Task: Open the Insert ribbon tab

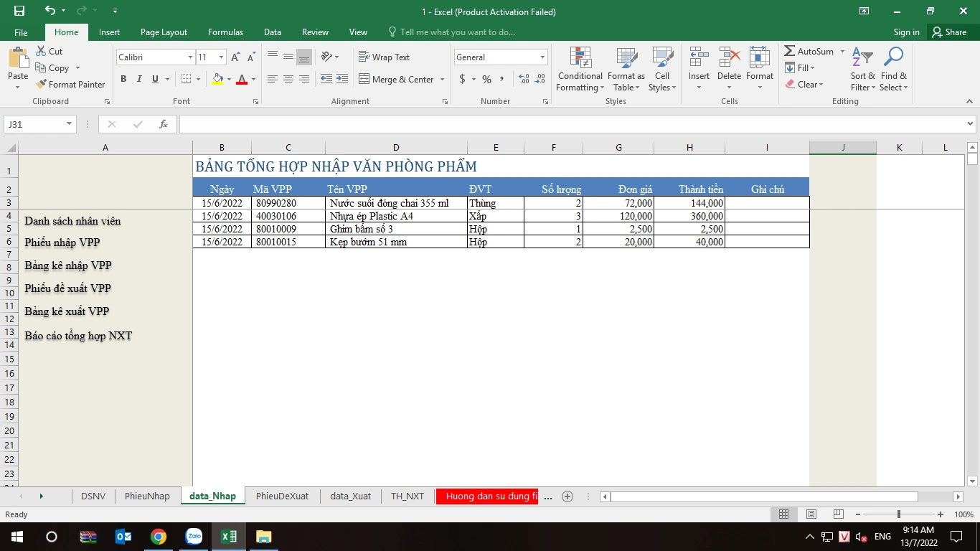Action: point(109,32)
